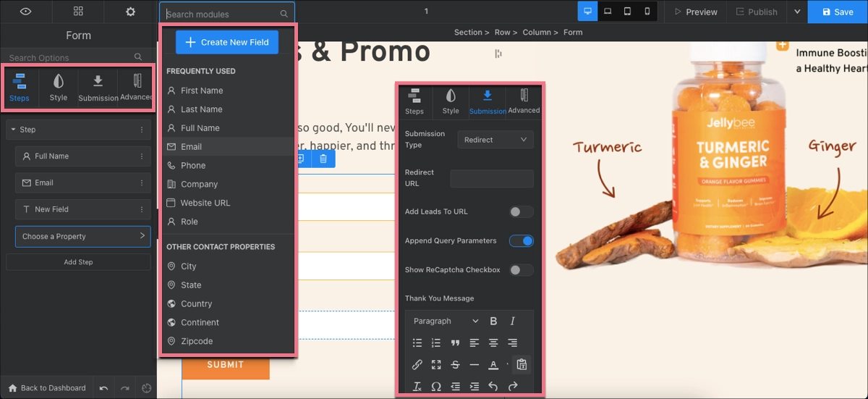
Task: Clear formatting in message editor
Action: [x=417, y=387]
